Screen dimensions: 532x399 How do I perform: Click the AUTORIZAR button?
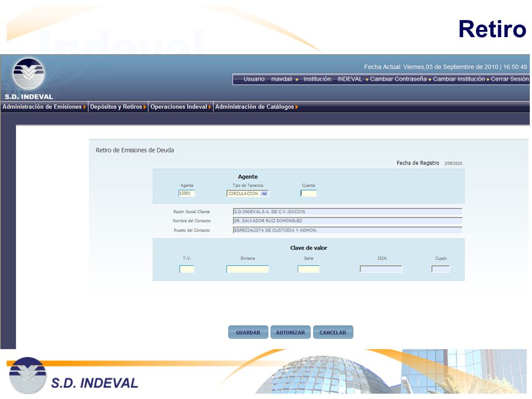pyautogui.click(x=290, y=332)
